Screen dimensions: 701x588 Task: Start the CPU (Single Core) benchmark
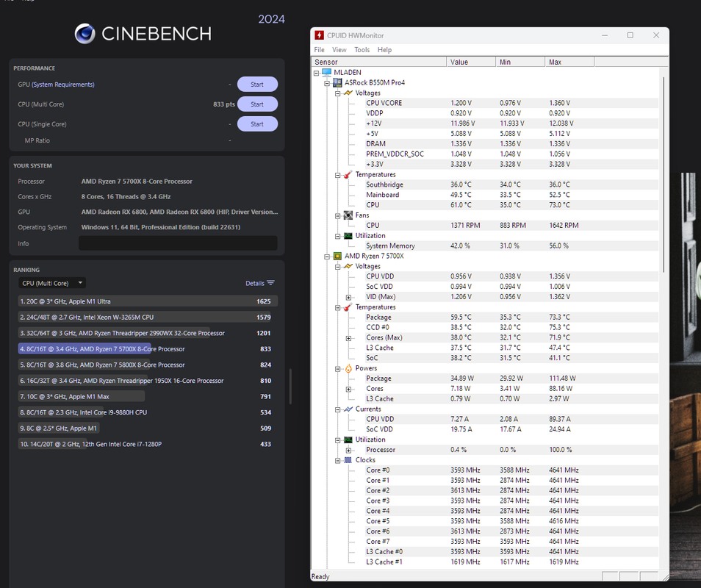click(x=257, y=124)
